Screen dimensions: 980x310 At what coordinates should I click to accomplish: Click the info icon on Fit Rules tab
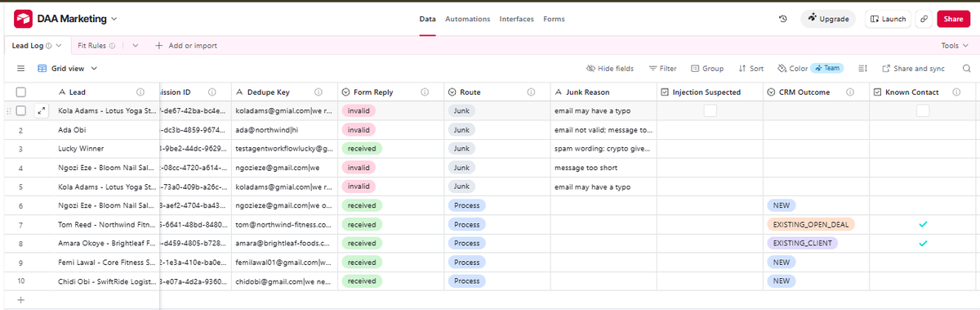(112, 45)
